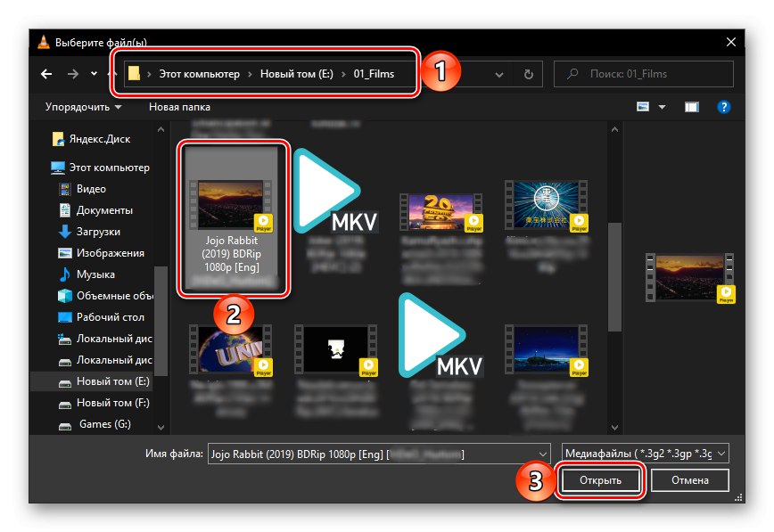Select the night sky thumbnail video
The image size is (774, 532).
click(547, 350)
